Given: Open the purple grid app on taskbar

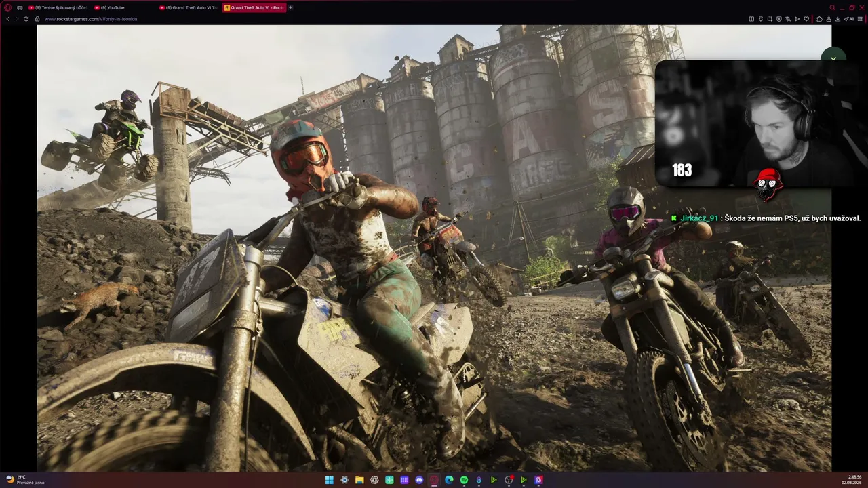Looking at the screenshot, I should (404, 480).
